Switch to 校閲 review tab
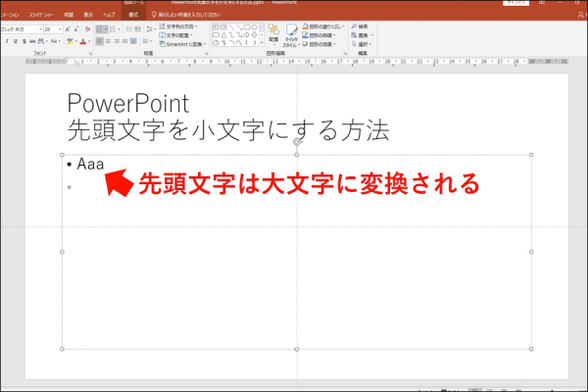The image size is (588, 392). click(69, 15)
